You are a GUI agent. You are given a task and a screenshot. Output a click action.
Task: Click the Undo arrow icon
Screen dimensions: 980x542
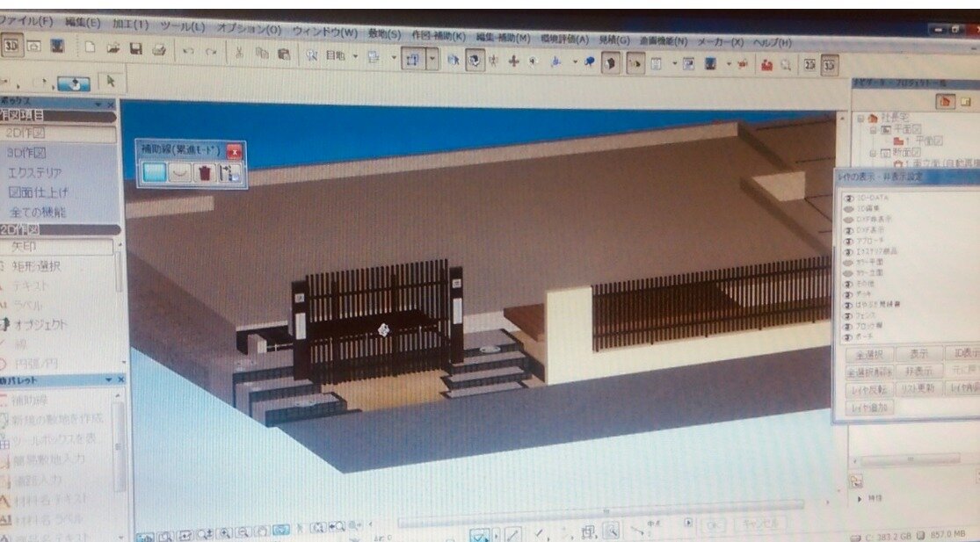[187, 51]
